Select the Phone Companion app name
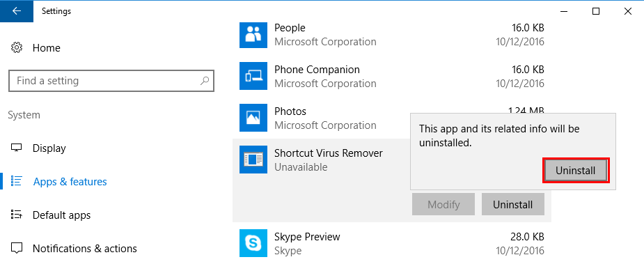644x271 pixels. (x=317, y=70)
